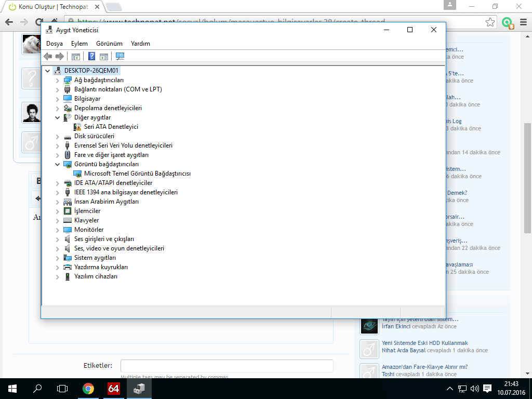Open the red 64 app in taskbar
The width and height of the screenshot is (532, 399).
pos(113,389)
